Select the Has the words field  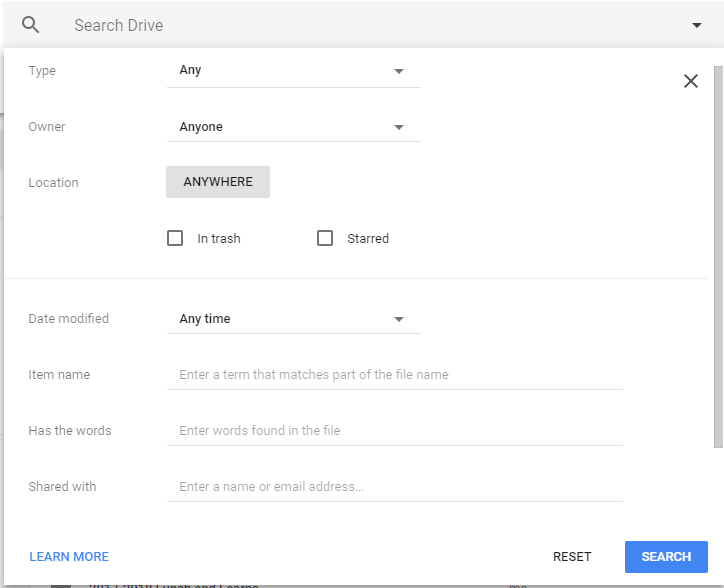(x=394, y=431)
